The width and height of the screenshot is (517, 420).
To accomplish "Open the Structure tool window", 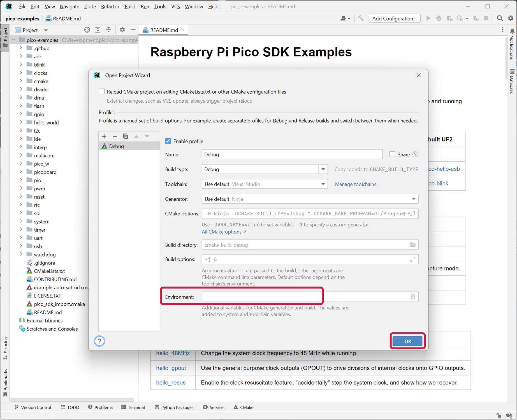I will [x=5, y=347].
